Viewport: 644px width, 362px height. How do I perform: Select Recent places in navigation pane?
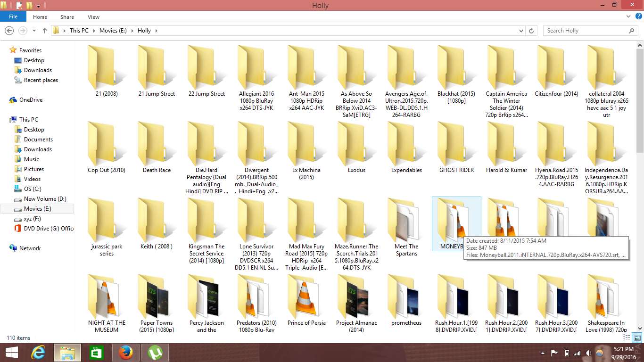41,80
